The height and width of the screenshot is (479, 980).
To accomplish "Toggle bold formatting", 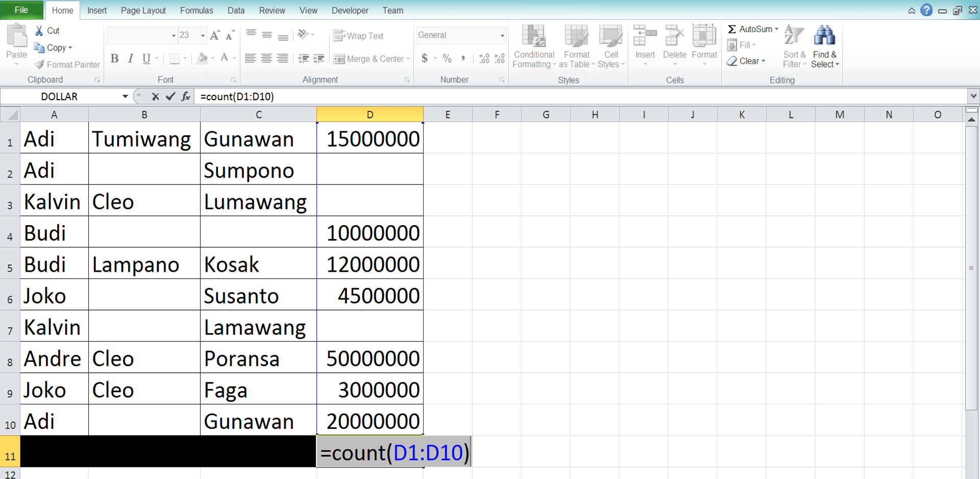I will [115, 59].
